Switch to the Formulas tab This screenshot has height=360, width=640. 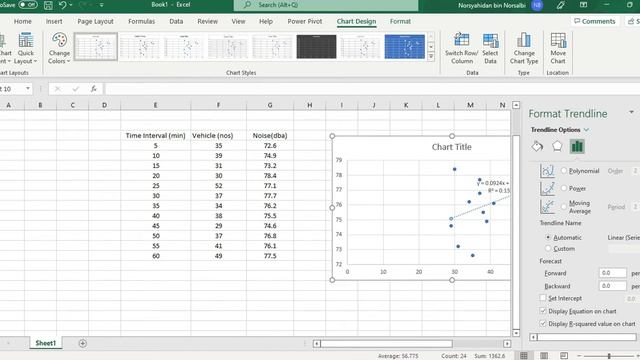point(142,21)
